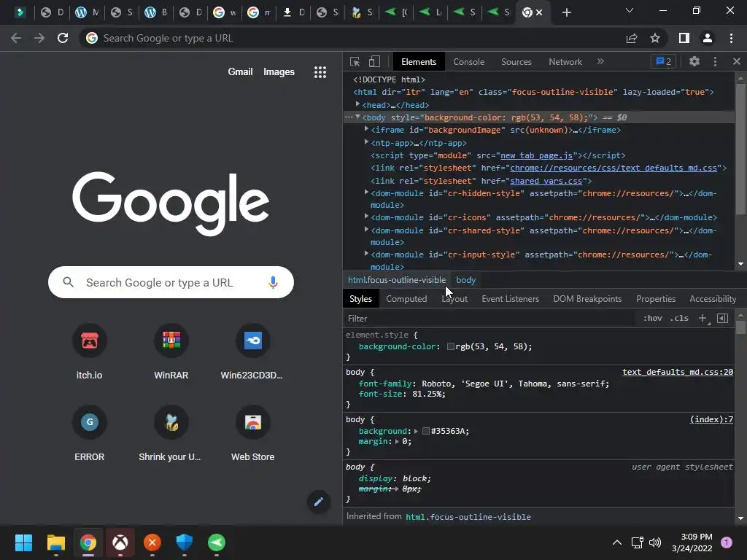747x560 pixels.
Task: Open the shared_vars.css link
Action: (546, 181)
